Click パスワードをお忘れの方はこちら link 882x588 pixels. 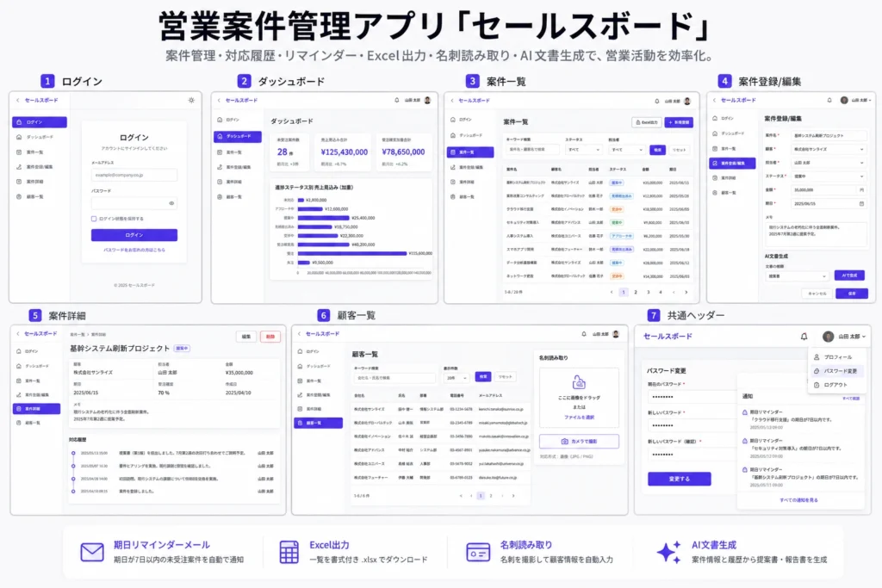coord(134,251)
